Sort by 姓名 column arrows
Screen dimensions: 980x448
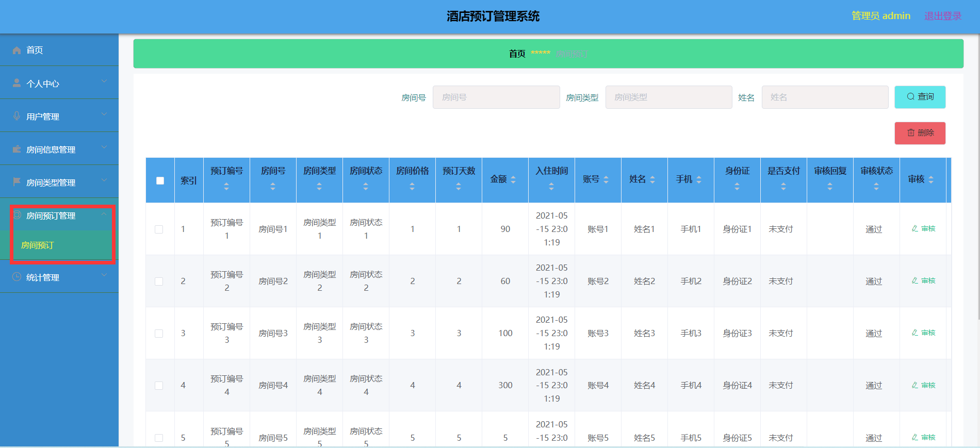652,179
